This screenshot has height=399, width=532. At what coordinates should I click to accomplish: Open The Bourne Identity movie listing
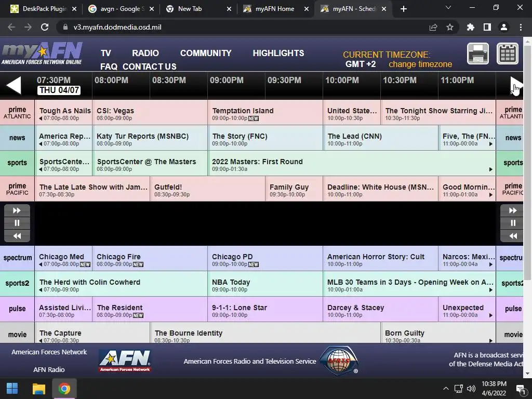click(x=265, y=332)
